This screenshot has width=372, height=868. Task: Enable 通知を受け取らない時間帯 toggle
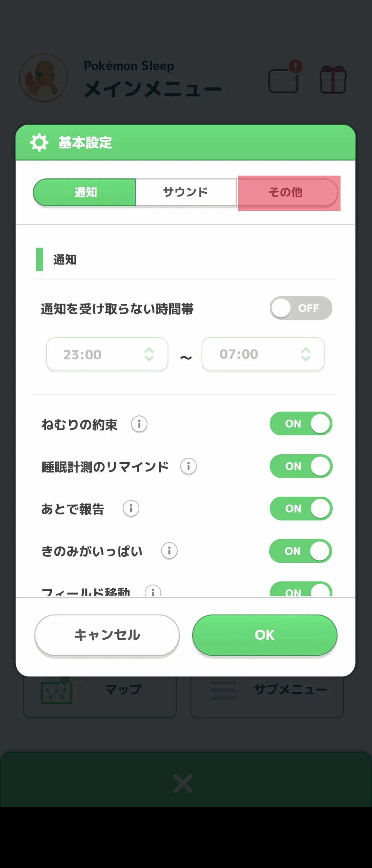(x=301, y=308)
